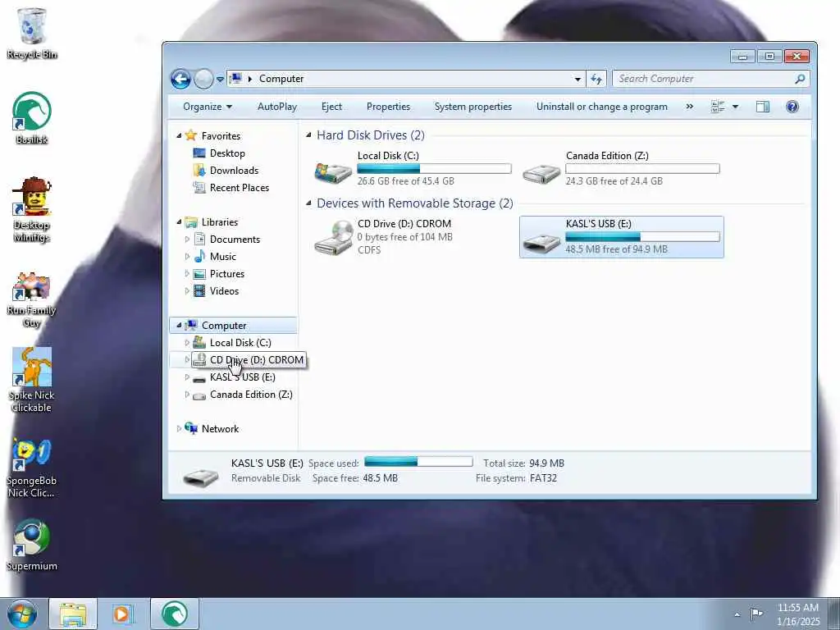840x630 pixels.
Task: Select Local Disk (C:) drive icon
Action: point(333,172)
